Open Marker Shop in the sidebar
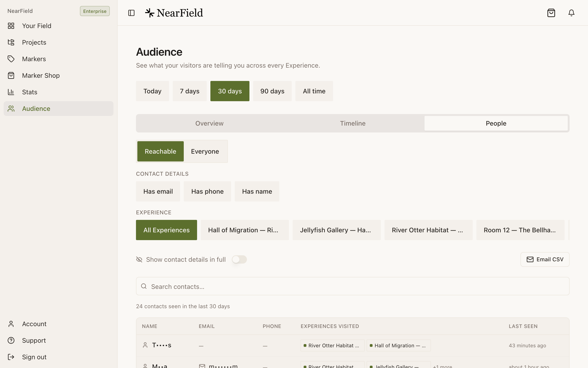Viewport: 588px width, 368px height. coord(59,75)
